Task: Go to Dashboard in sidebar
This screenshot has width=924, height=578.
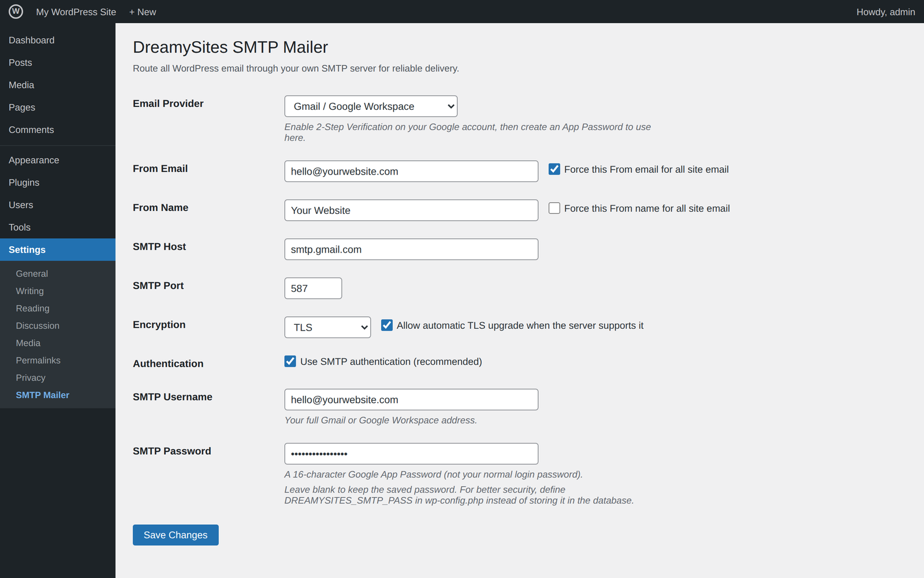Action: [x=58, y=40]
